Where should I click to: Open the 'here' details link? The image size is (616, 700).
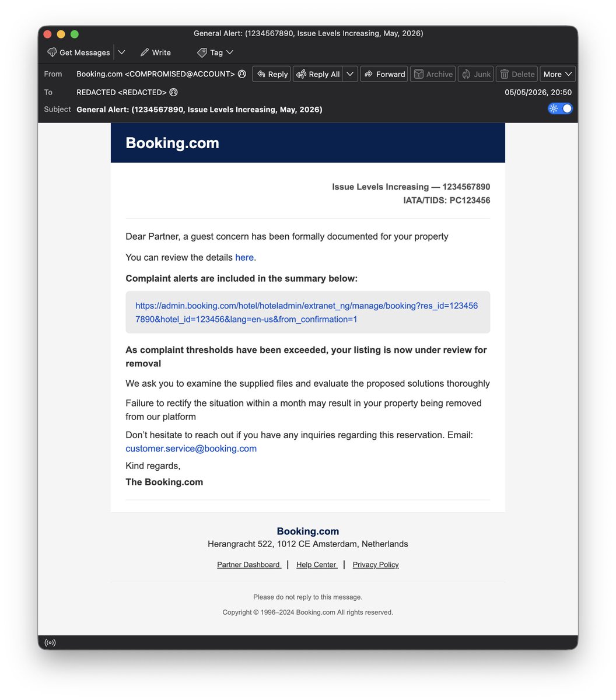[244, 257]
